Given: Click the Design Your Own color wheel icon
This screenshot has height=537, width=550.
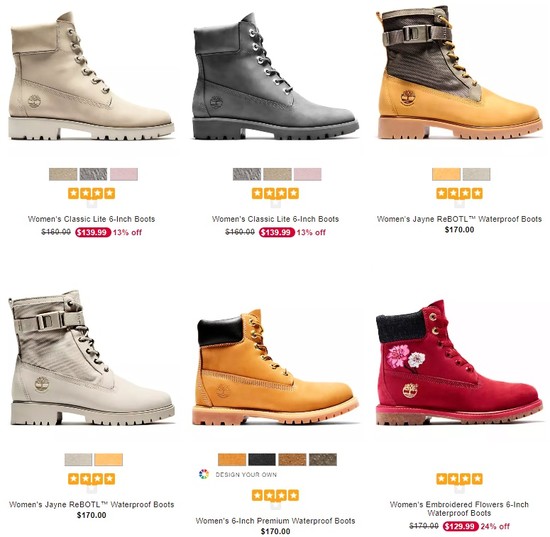Looking at the screenshot, I should point(203,474).
